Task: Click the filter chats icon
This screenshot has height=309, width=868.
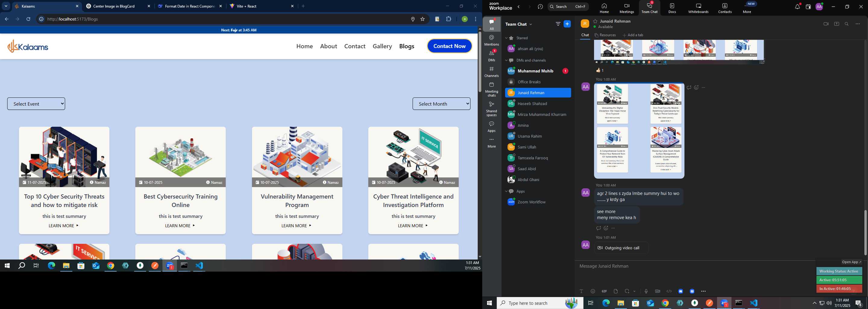Action: 558,24
